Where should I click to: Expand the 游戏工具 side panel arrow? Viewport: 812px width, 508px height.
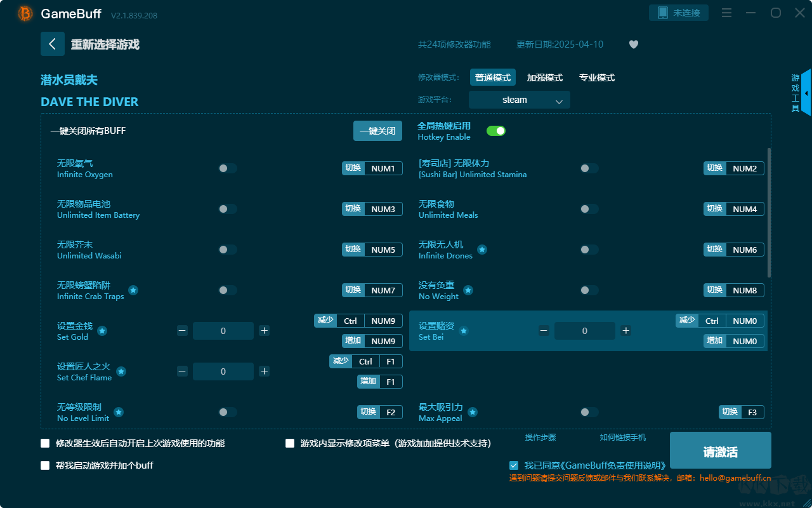coord(806,93)
